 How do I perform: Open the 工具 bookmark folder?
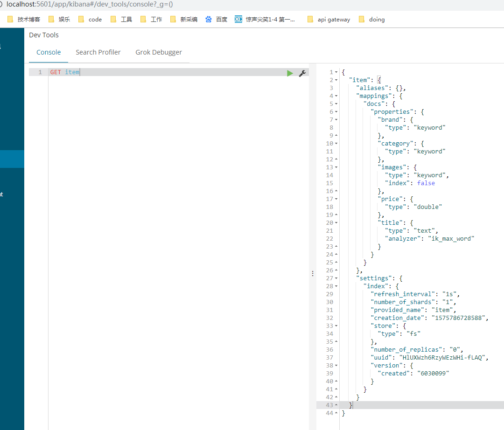coord(121,19)
